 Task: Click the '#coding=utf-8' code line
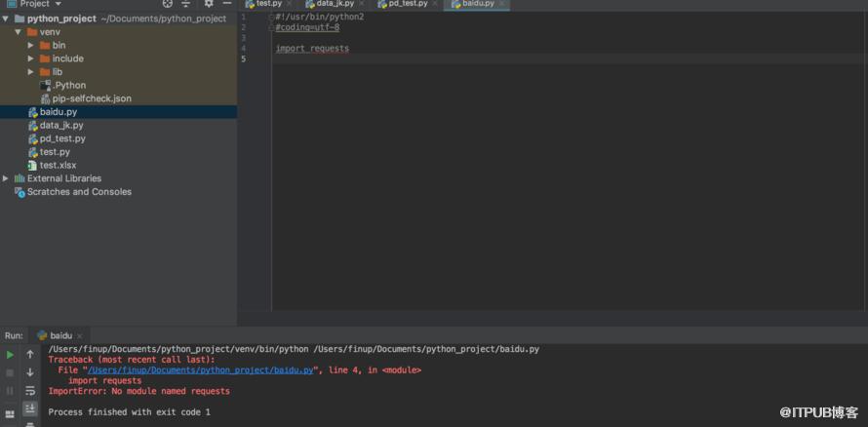pyautogui.click(x=307, y=27)
